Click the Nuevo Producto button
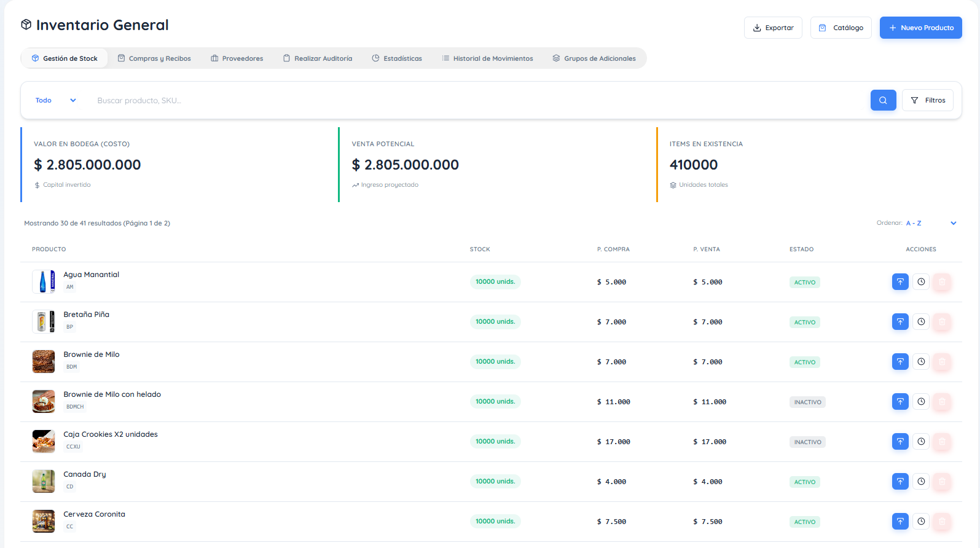980x548 pixels. tap(921, 28)
